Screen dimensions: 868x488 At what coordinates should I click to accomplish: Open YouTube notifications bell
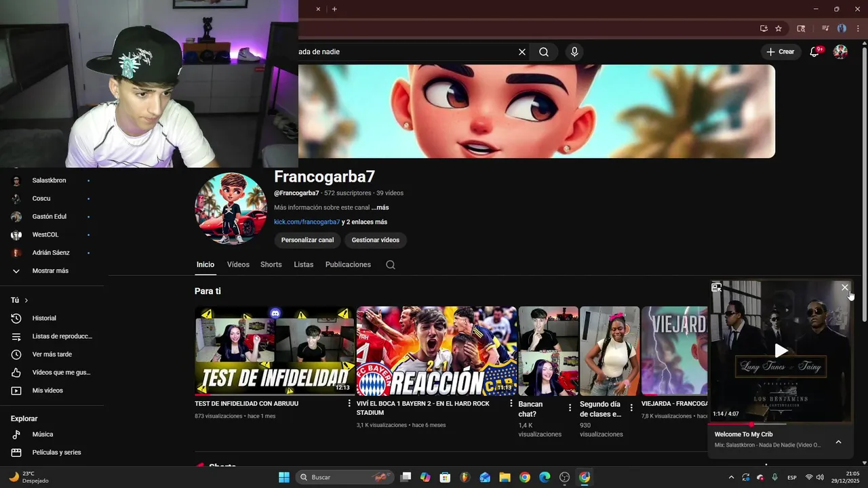tap(815, 52)
